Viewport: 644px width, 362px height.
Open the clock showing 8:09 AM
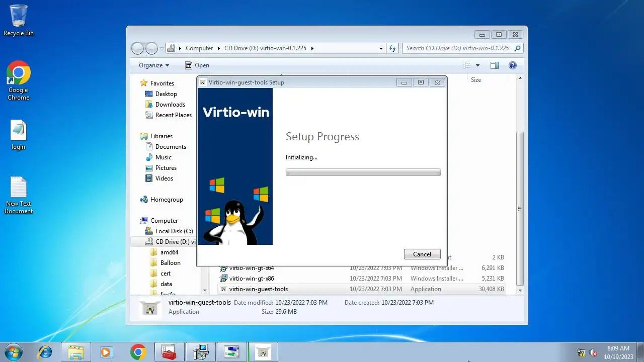tap(618, 352)
